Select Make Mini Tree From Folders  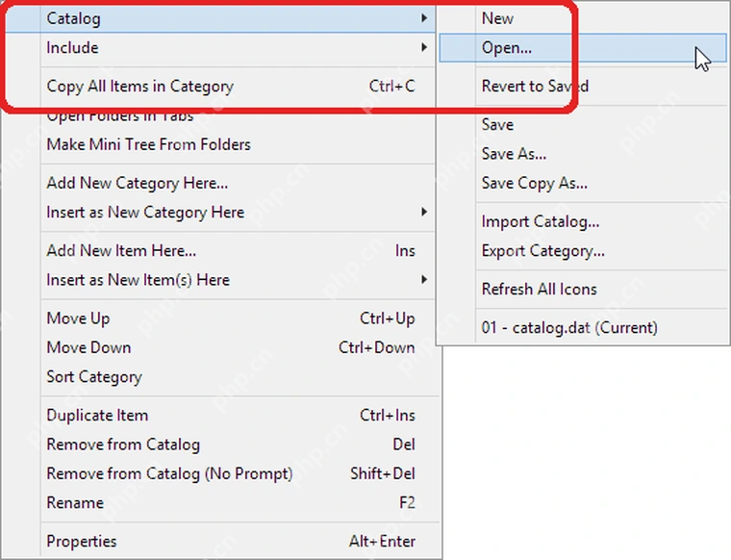(x=218, y=144)
